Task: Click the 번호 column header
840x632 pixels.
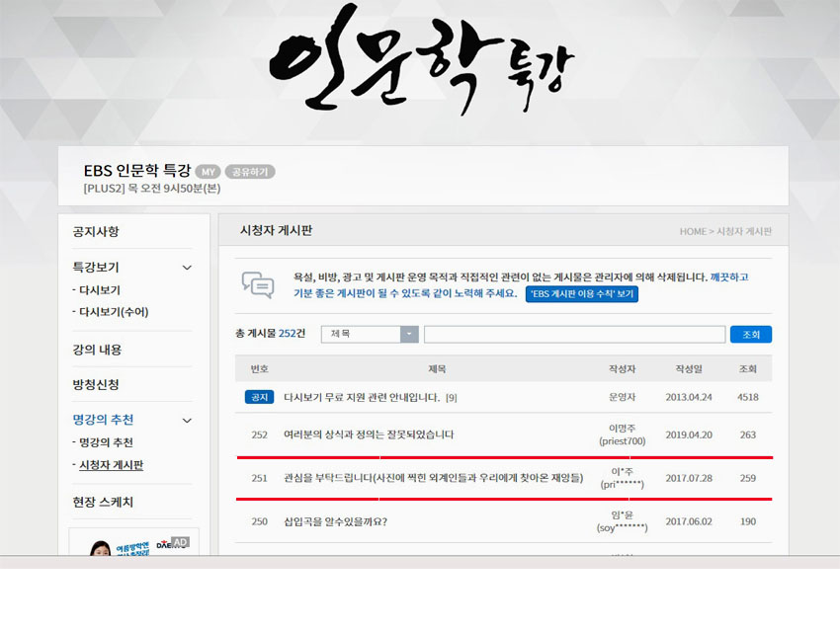Action: (x=260, y=368)
